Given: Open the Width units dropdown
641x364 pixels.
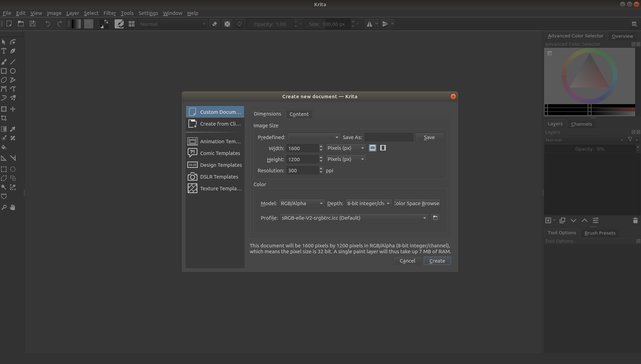Looking at the screenshot, I should [346, 148].
